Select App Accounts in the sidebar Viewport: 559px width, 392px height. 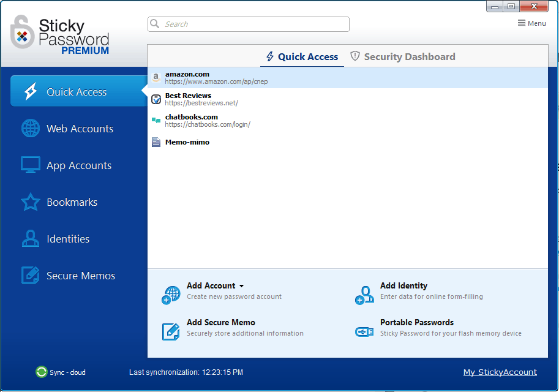tap(78, 165)
